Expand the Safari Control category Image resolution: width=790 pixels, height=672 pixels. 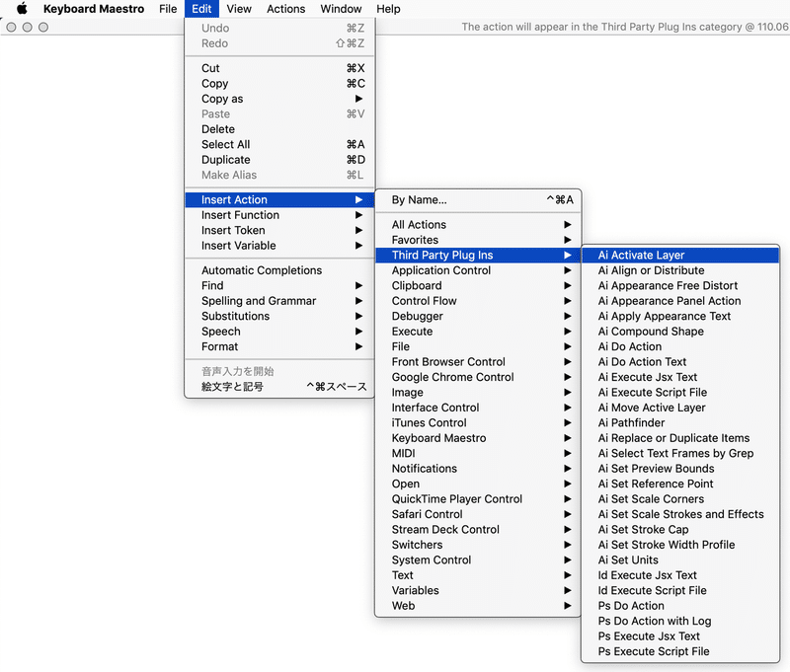click(x=478, y=514)
